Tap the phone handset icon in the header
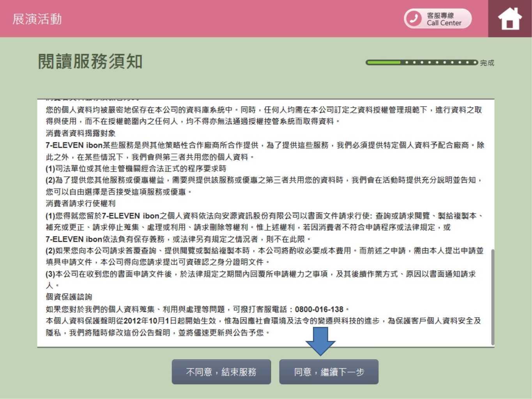This screenshot has width=532, height=399. [414, 19]
